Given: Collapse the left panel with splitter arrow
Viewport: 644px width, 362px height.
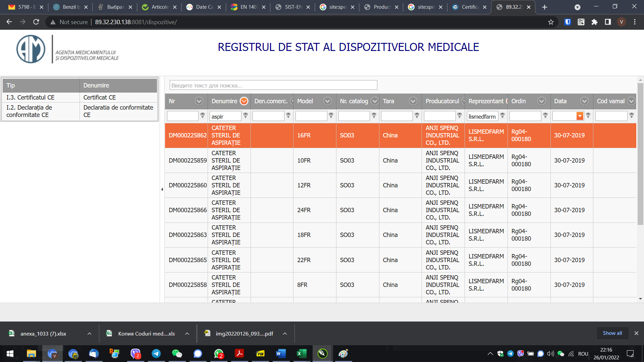Looking at the screenshot, I should (162, 189).
